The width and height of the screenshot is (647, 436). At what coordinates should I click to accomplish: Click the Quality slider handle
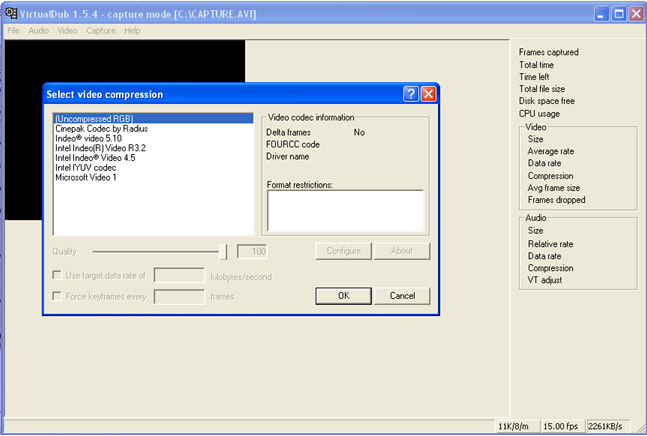(223, 251)
